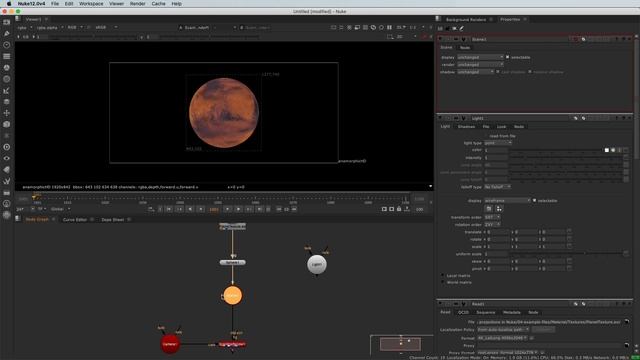The width and height of the screenshot is (640, 360).
Task: Open Light1 display wireframe dropdown
Action: click(507, 201)
